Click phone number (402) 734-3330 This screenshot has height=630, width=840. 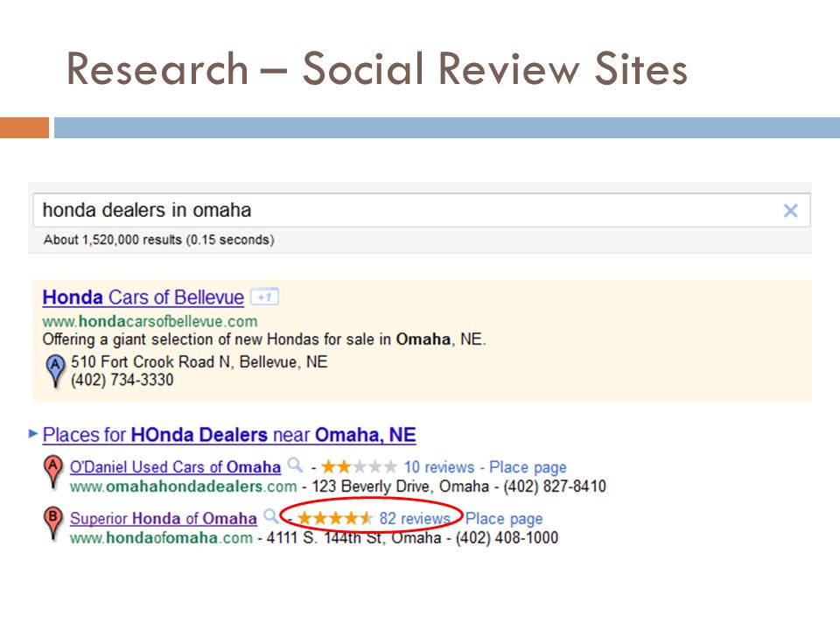pyautogui.click(x=122, y=380)
